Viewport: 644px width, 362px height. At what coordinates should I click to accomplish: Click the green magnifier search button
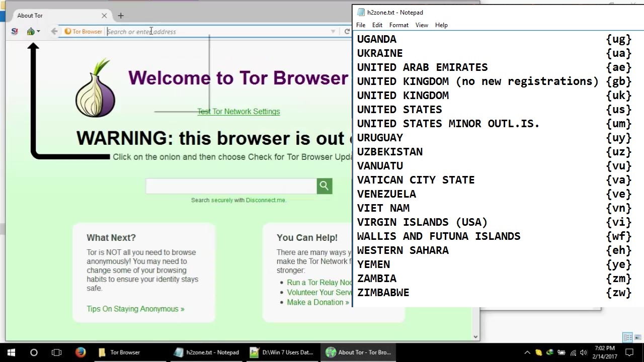click(325, 186)
